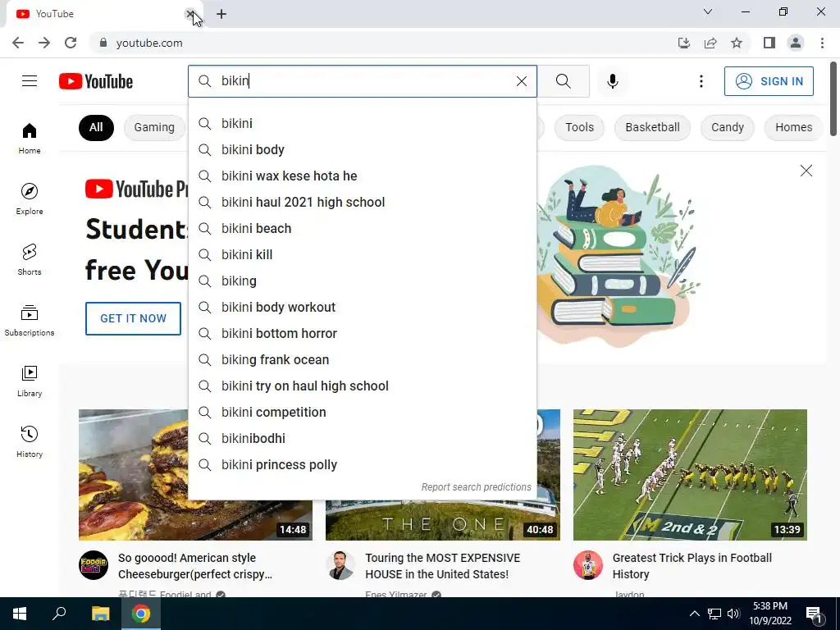Click GET IT NOW button
840x630 pixels.
[134, 319]
